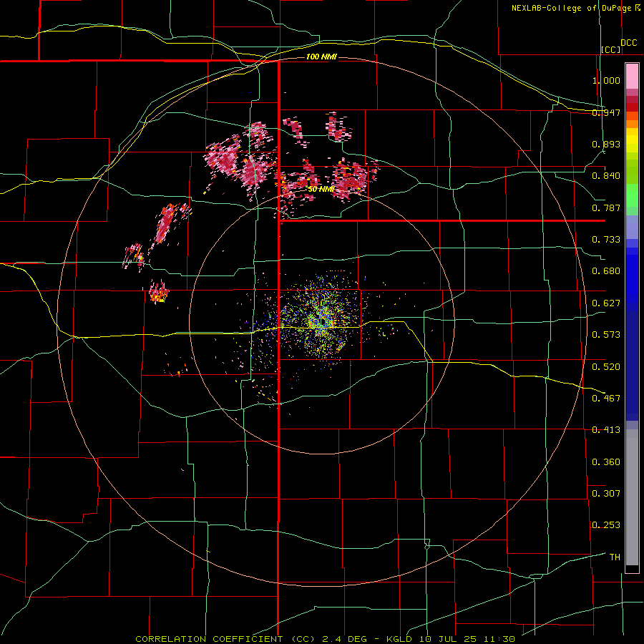Screen dimensions: 644x644
Task: Click the 1.000 scale value
Action: pyautogui.click(x=606, y=80)
